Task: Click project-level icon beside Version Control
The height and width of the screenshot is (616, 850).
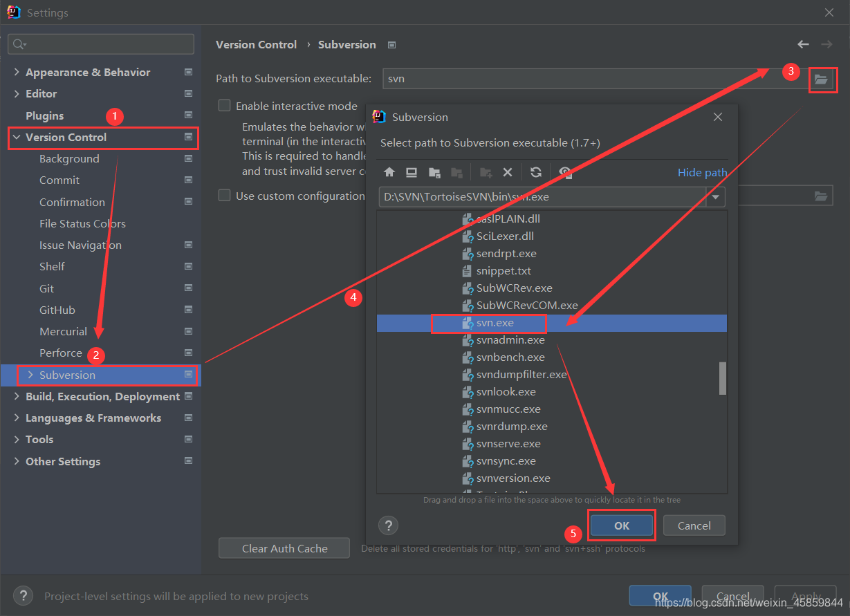Action: click(x=188, y=137)
